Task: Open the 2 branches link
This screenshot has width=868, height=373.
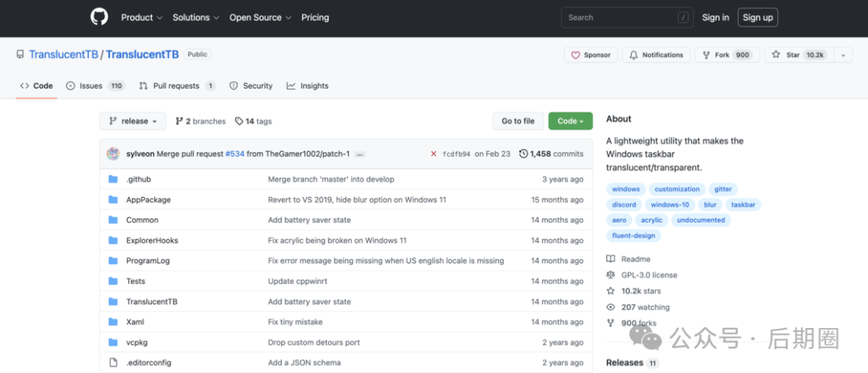Action: pos(200,121)
